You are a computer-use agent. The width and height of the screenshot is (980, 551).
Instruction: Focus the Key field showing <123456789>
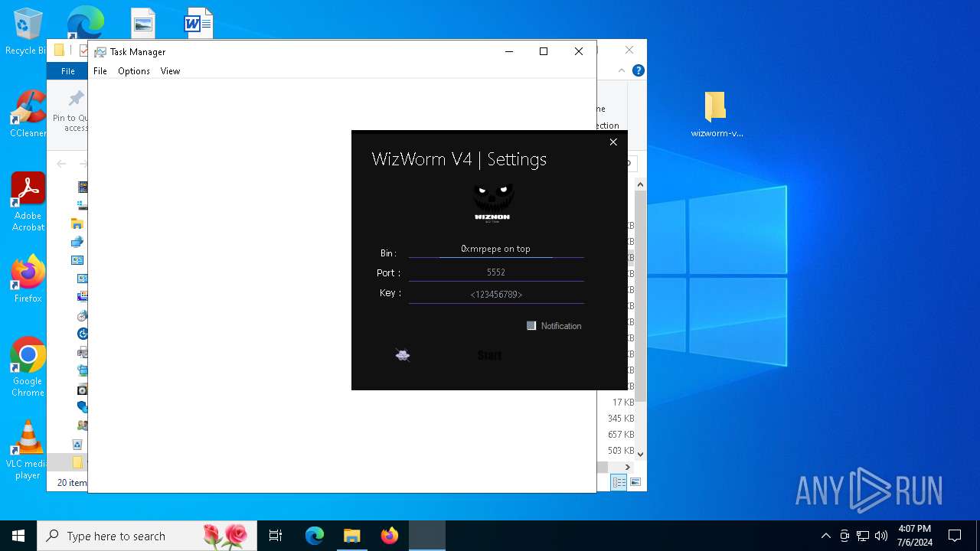click(496, 294)
